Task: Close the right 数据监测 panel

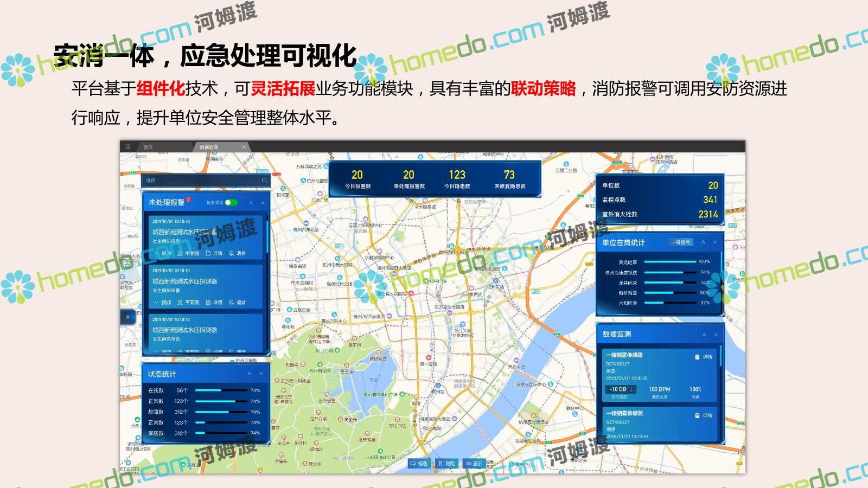Action: point(716,335)
